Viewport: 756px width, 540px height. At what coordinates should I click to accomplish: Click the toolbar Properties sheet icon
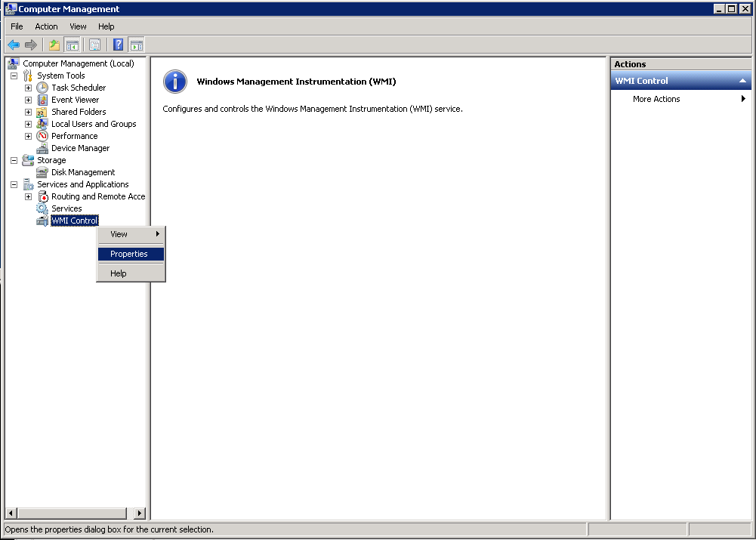(94, 45)
